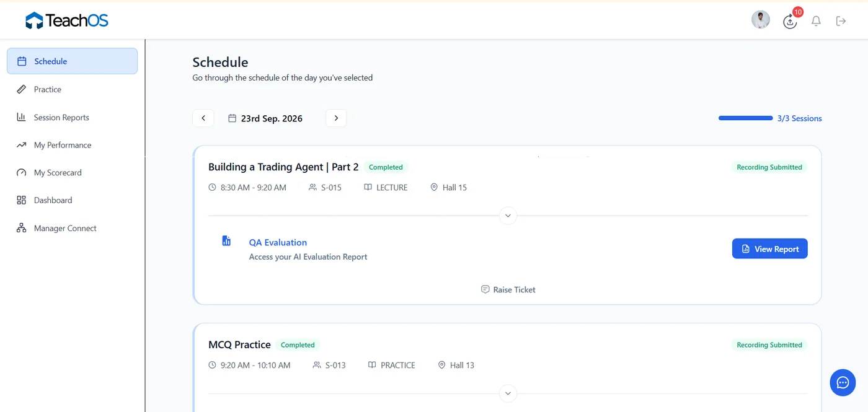Click the document icon on View Report
This screenshot has height=412, width=868.
coord(746,249)
